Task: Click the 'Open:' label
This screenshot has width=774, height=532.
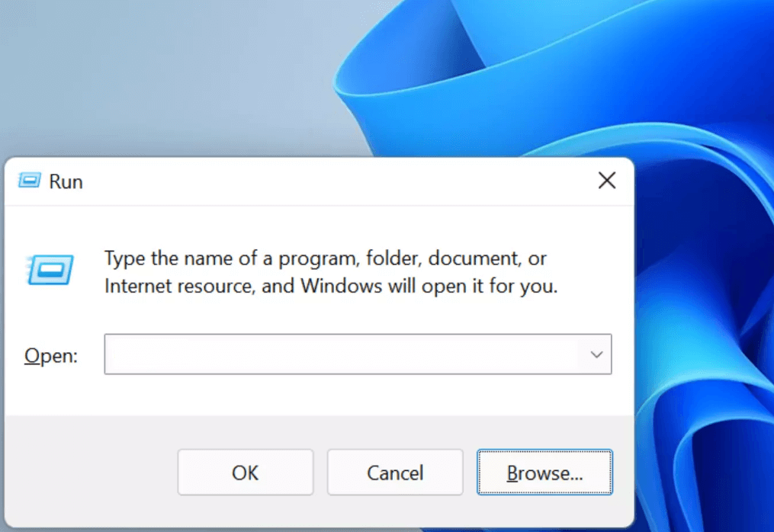Action: pos(51,356)
